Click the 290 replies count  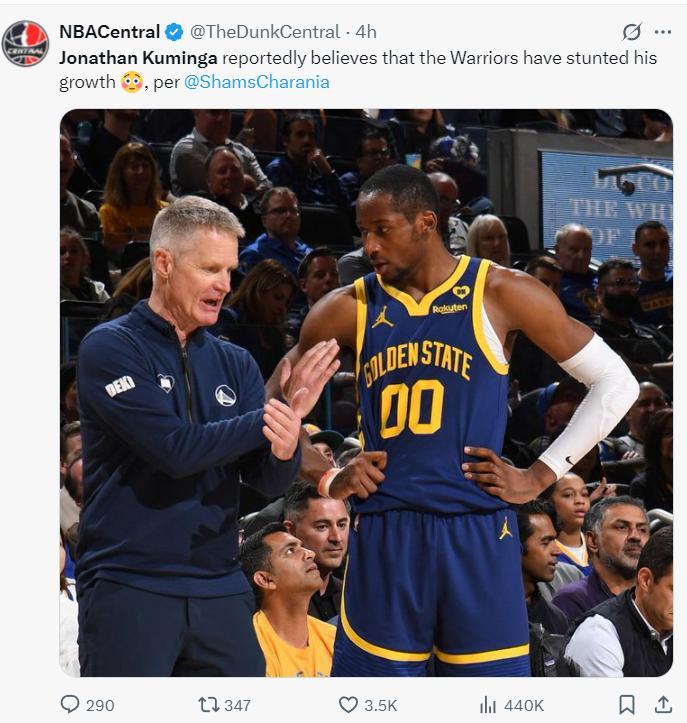[100, 705]
